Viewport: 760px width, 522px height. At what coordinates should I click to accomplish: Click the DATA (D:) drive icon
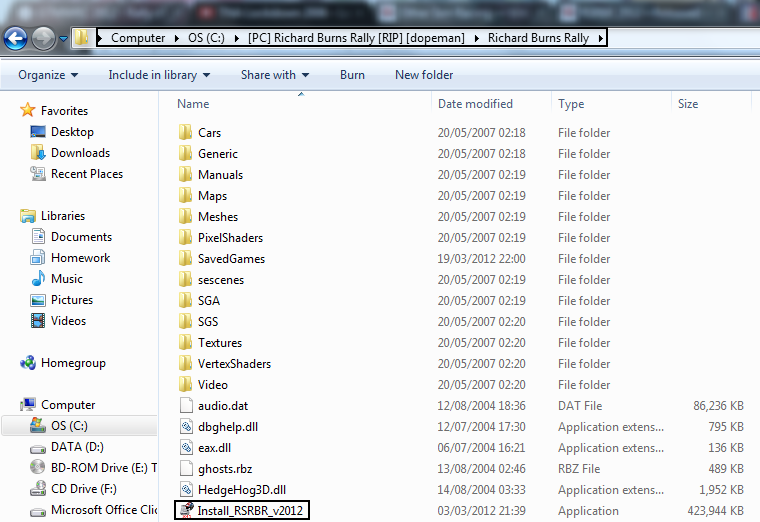click(38, 448)
